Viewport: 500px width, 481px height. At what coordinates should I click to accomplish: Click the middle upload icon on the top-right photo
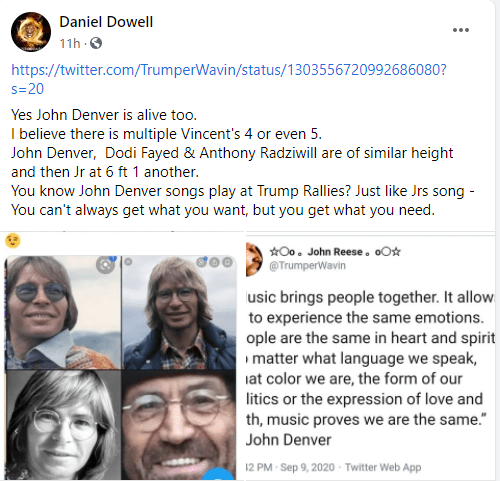(x=214, y=263)
